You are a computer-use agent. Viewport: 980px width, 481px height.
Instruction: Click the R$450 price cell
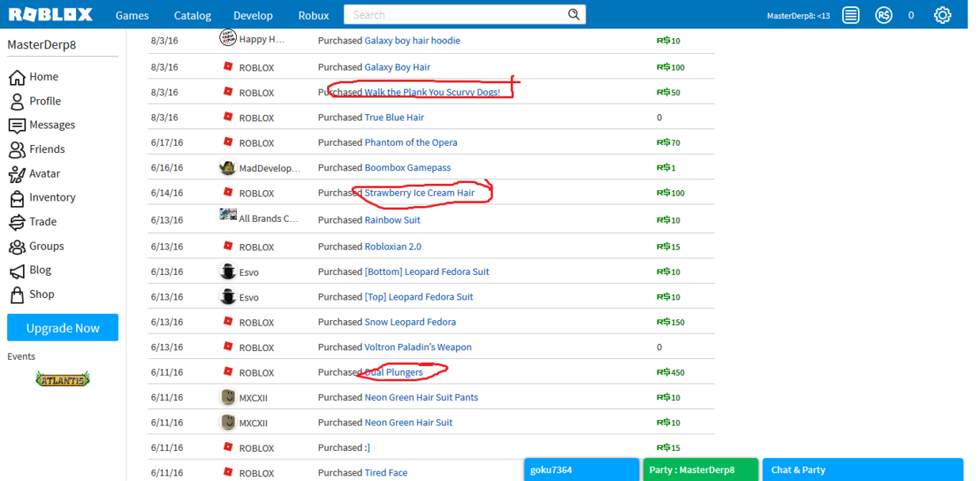(670, 372)
